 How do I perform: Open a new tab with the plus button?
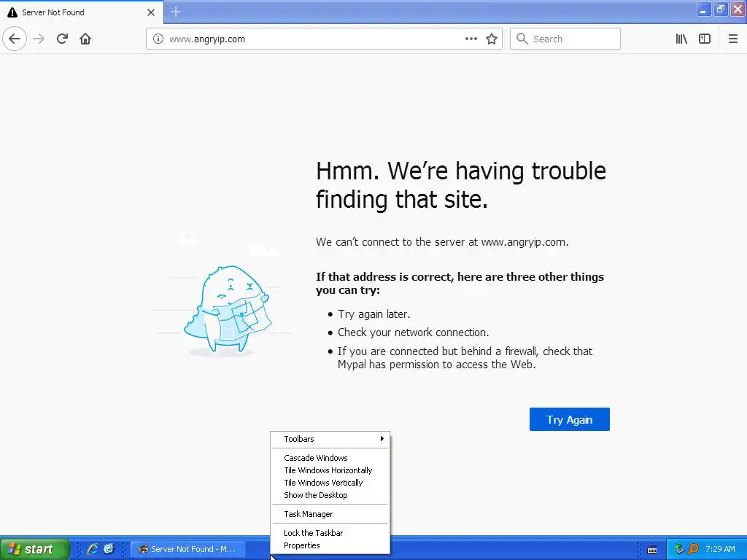pyautogui.click(x=176, y=12)
